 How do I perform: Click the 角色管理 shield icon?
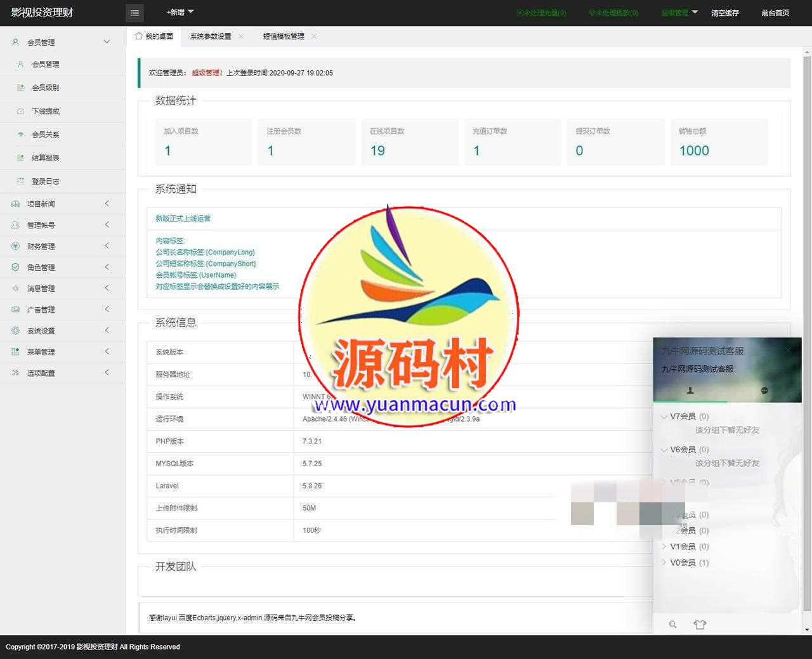pyautogui.click(x=15, y=267)
